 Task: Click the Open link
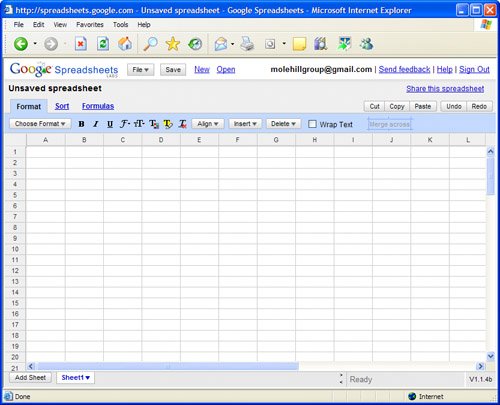click(226, 70)
